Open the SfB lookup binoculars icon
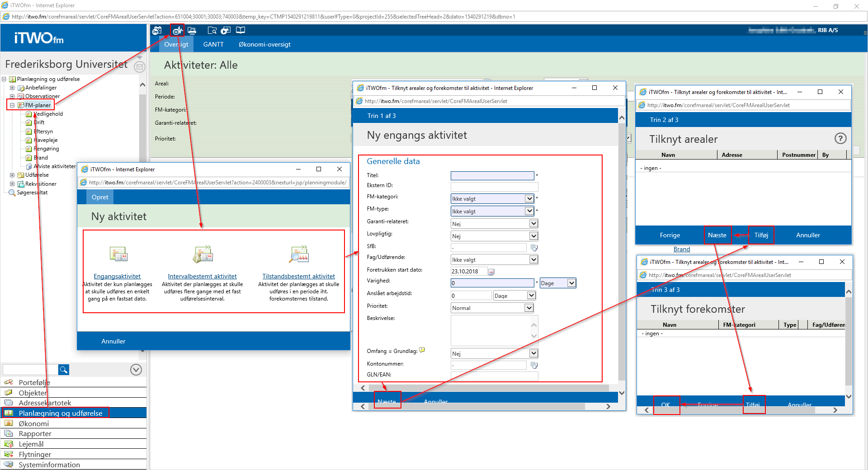This screenshot has height=470, width=868. point(534,247)
